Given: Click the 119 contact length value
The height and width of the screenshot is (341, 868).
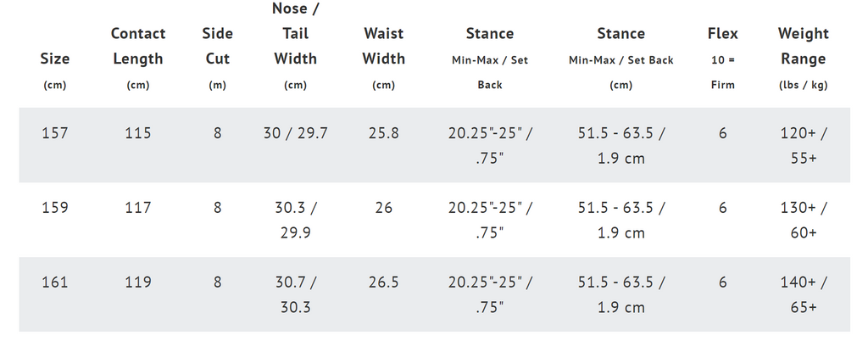Looking at the screenshot, I should click(138, 282).
